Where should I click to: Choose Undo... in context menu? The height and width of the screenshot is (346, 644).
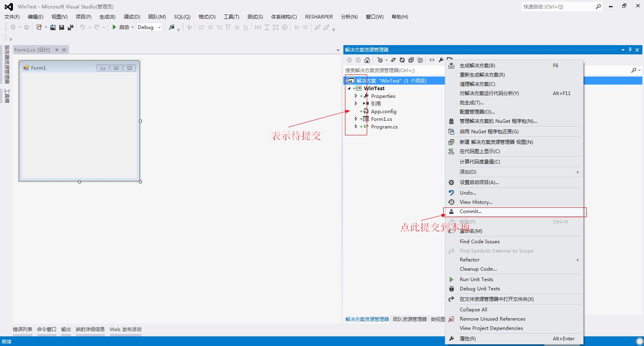coord(514,193)
